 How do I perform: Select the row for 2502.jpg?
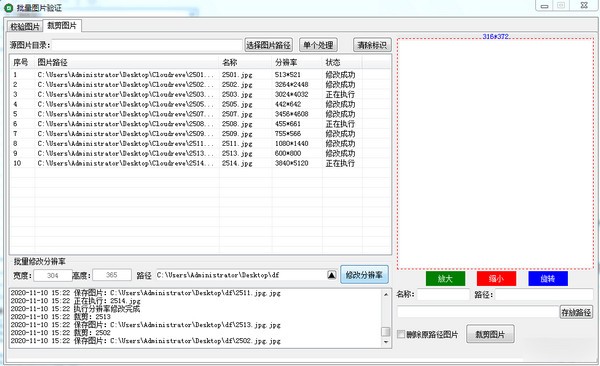click(201, 85)
